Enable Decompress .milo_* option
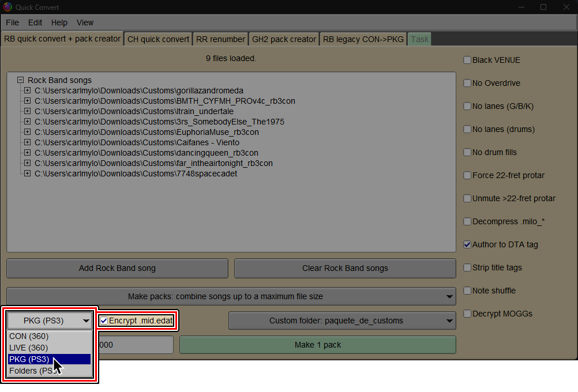This screenshot has height=392, width=578. pyautogui.click(x=467, y=221)
